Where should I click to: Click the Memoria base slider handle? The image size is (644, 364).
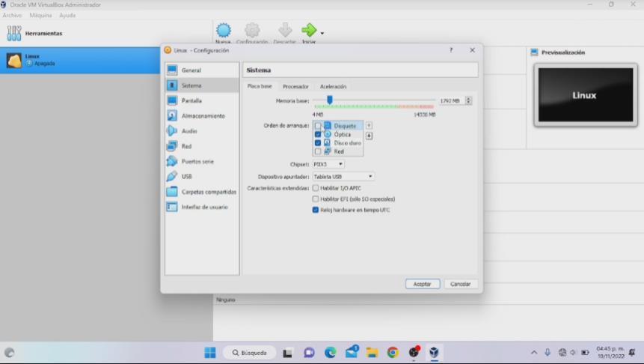[329, 100]
